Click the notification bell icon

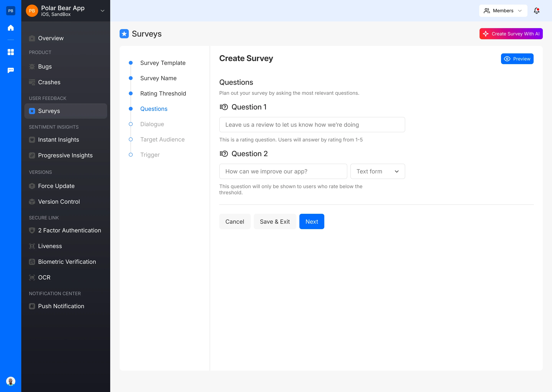[x=536, y=11]
